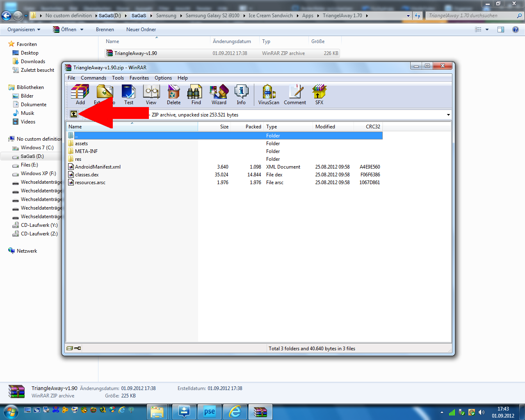Viewport: 525px width, 420px height.
Task: Open Bilder library in sidebar
Action: tap(23, 96)
